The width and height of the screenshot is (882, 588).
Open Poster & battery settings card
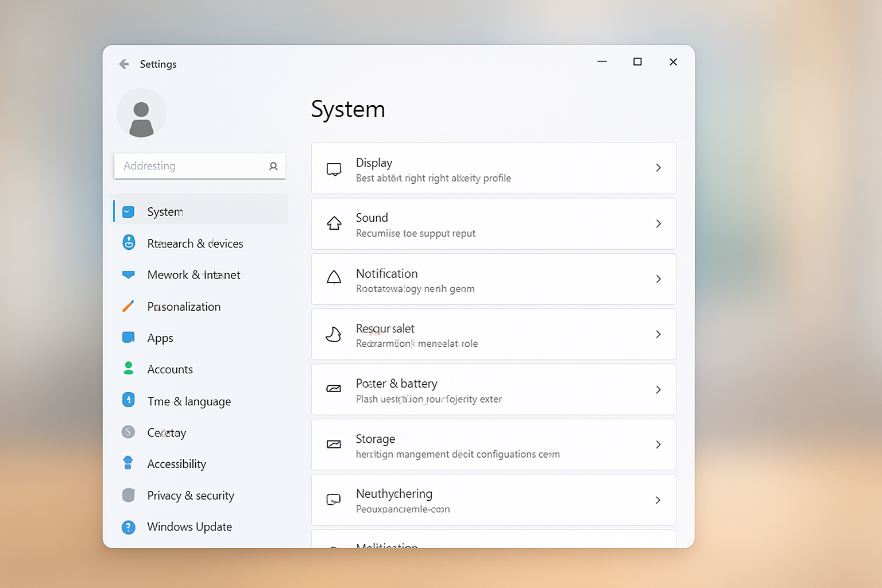pos(494,389)
